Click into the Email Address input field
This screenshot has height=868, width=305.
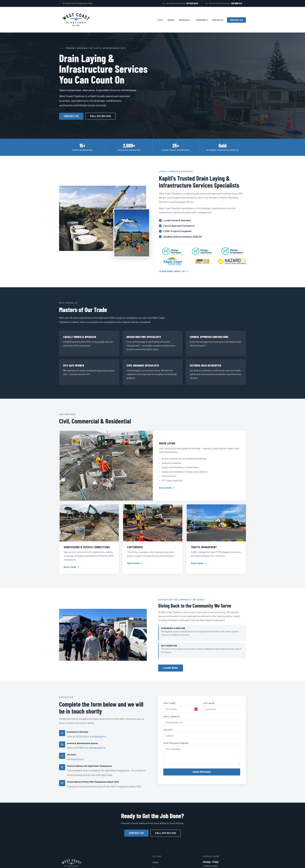tap(202, 722)
